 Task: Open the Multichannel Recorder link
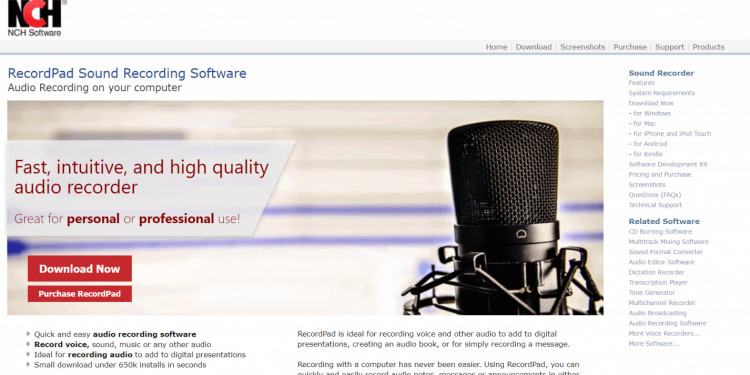pos(662,303)
